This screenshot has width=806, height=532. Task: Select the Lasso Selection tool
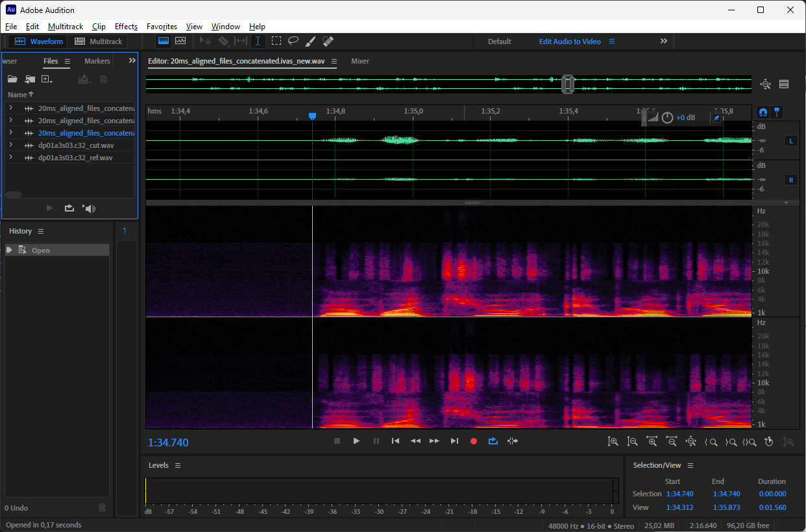click(293, 41)
